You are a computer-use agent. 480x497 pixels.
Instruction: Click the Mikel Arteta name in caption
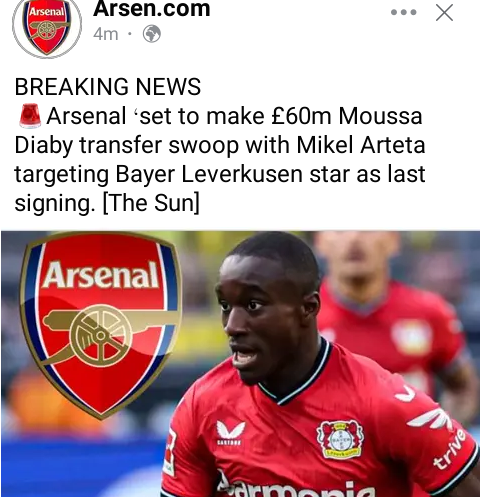tap(361, 145)
